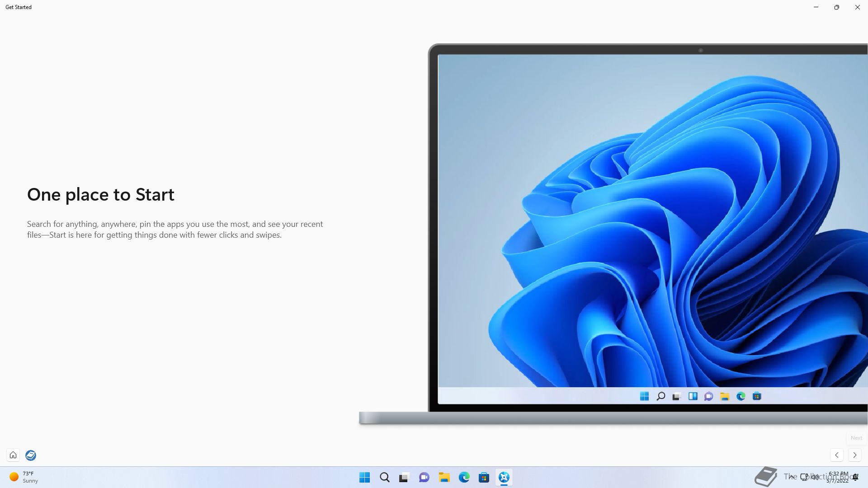868x488 pixels.
Task: Click the "Get Started" window title text
Action: [x=19, y=7]
